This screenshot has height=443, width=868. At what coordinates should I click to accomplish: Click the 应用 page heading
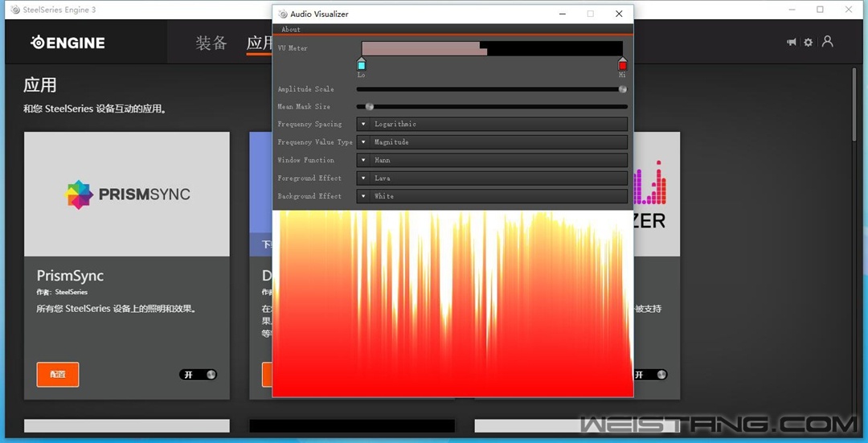click(40, 85)
